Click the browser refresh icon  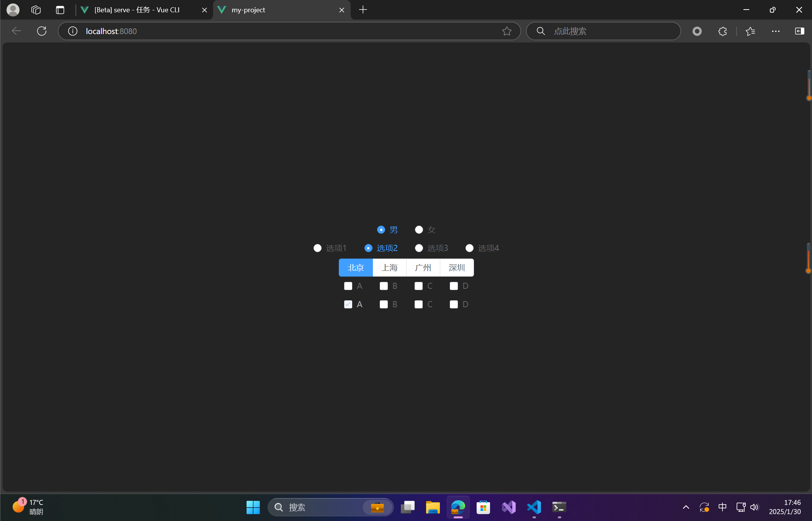42,31
